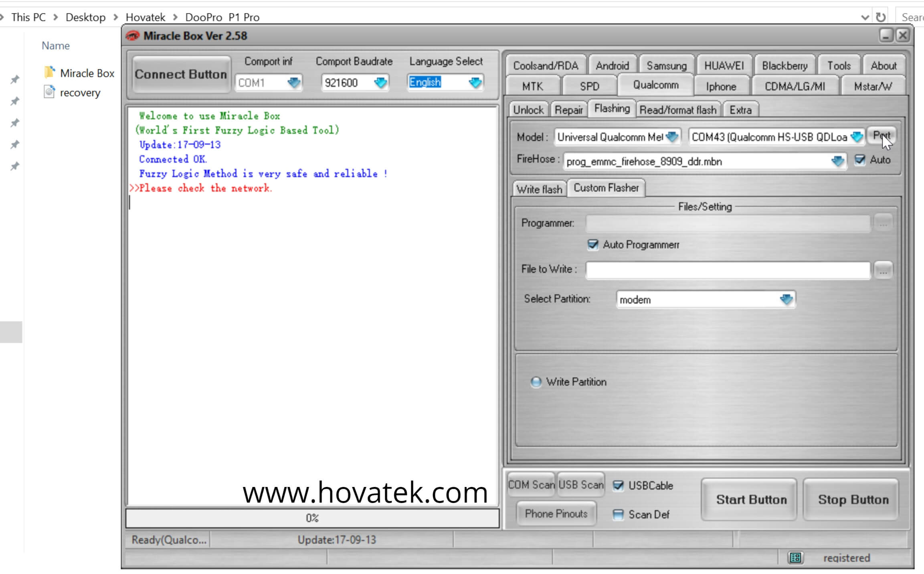The width and height of the screenshot is (924, 574).
Task: Select the Custom Flasher tab
Action: (606, 188)
